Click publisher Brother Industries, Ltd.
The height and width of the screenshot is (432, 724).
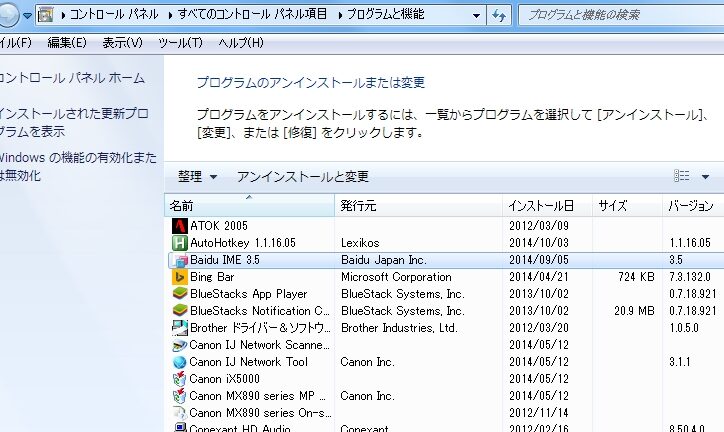399,328
